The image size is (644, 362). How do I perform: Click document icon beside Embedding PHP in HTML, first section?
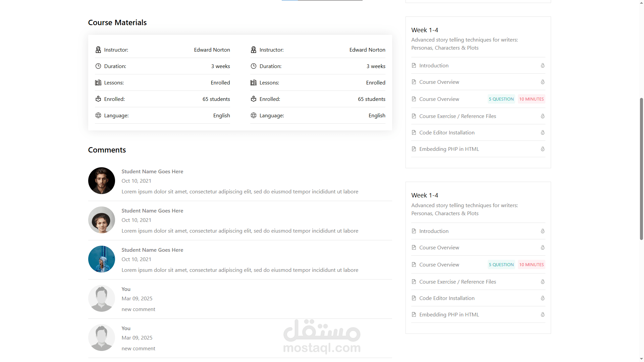[x=414, y=149]
